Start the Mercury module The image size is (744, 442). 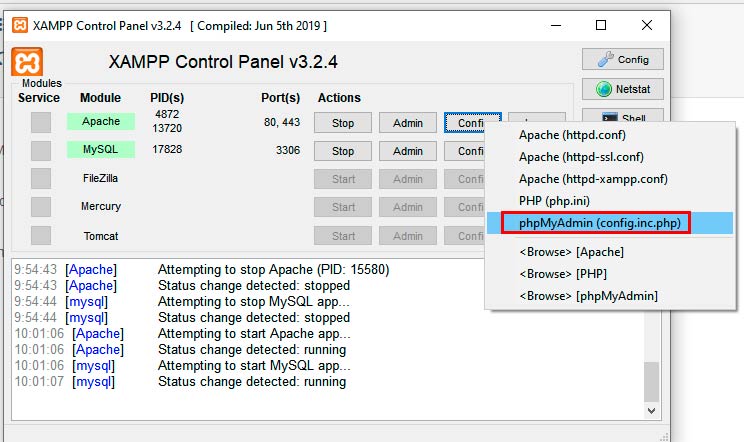point(343,207)
